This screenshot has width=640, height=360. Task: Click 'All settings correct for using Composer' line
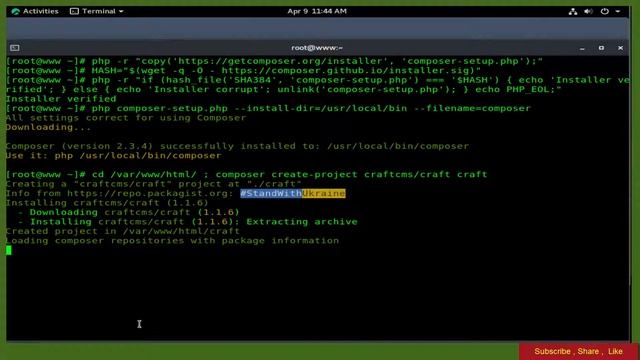pos(126,118)
